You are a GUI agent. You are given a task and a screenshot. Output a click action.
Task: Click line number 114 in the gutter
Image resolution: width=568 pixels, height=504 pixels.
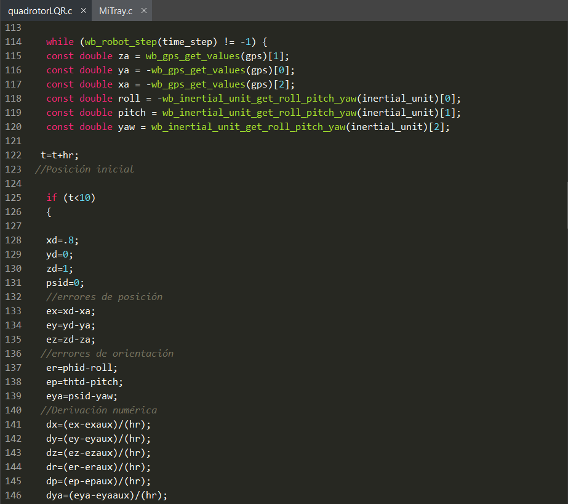tap(13, 42)
